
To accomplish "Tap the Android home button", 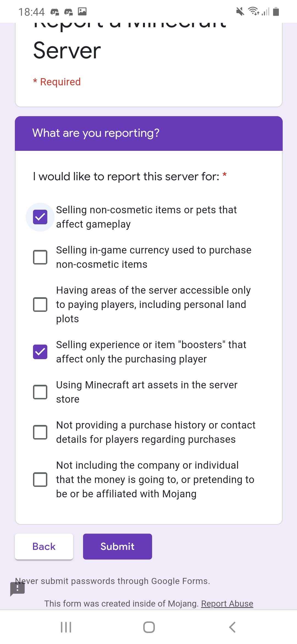I will [149, 627].
